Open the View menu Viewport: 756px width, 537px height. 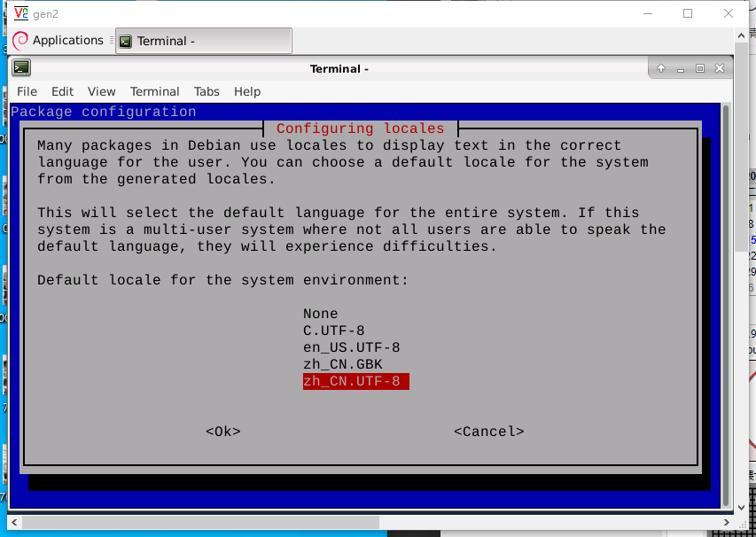click(101, 91)
